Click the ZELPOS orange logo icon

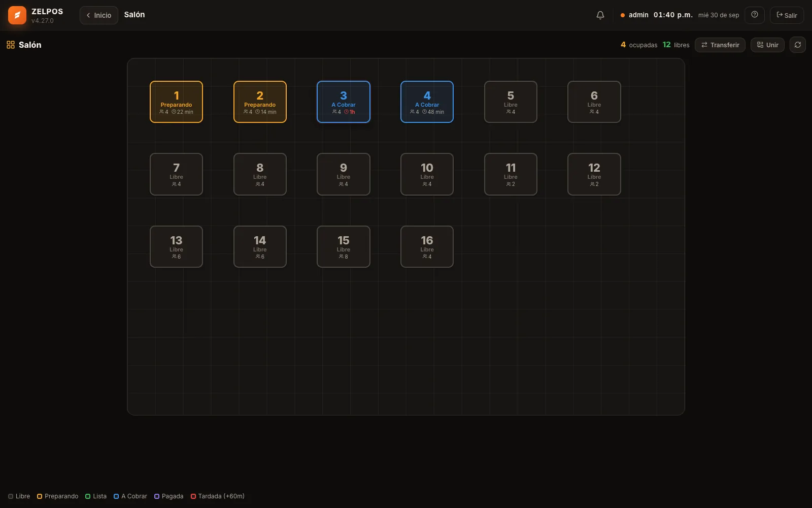[17, 15]
